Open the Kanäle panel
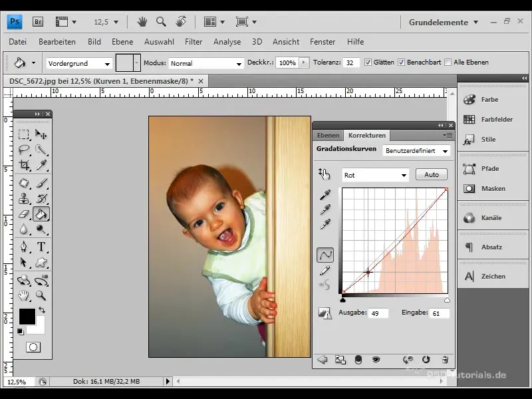Viewport: 532px width, 399px height. point(483,218)
